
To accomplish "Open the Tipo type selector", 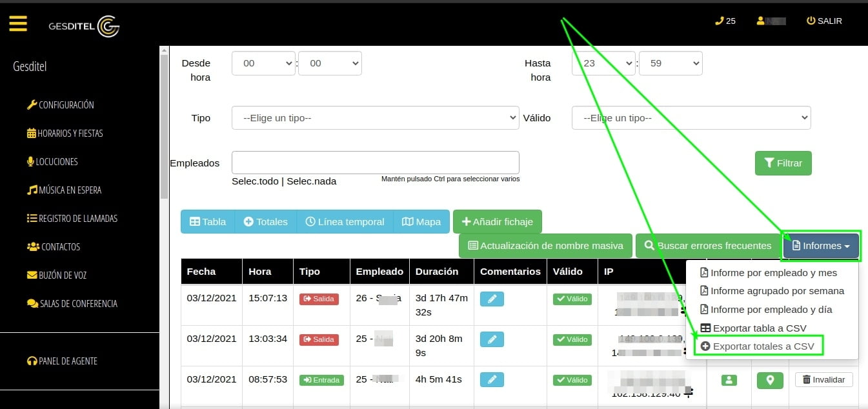I will (x=375, y=118).
